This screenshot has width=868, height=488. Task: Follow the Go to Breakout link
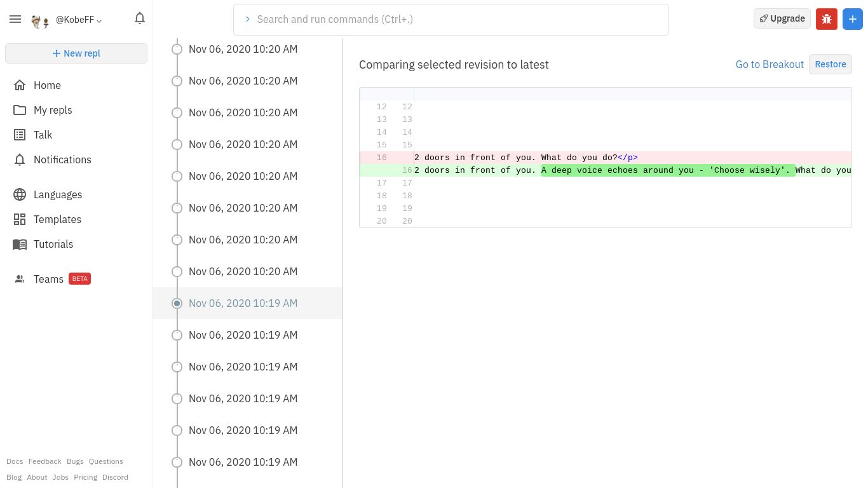tap(770, 64)
